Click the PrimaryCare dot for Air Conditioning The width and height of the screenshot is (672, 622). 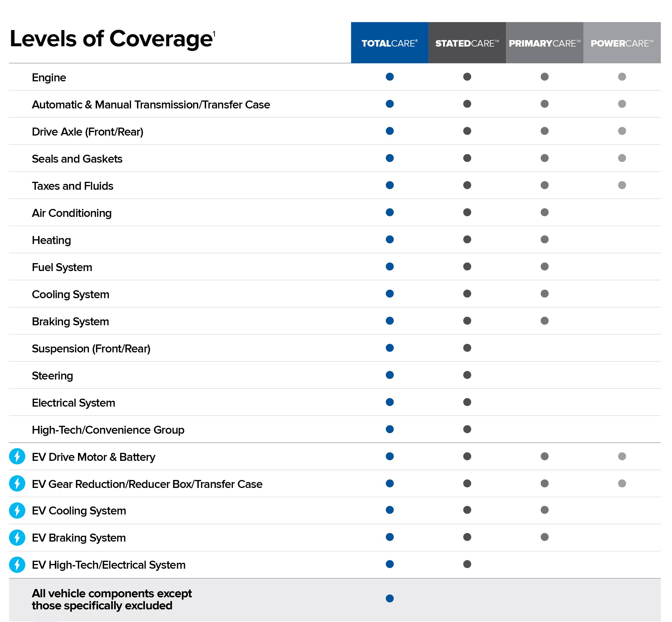544,212
